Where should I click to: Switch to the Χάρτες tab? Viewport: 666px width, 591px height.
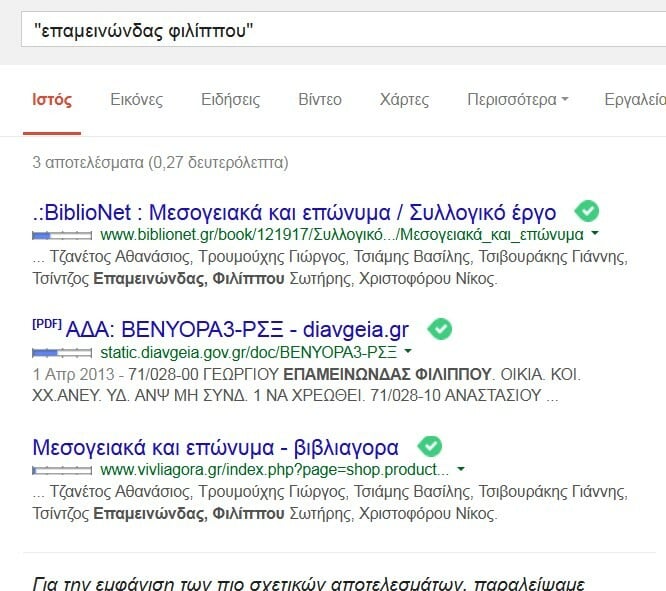[x=404, y=99]
